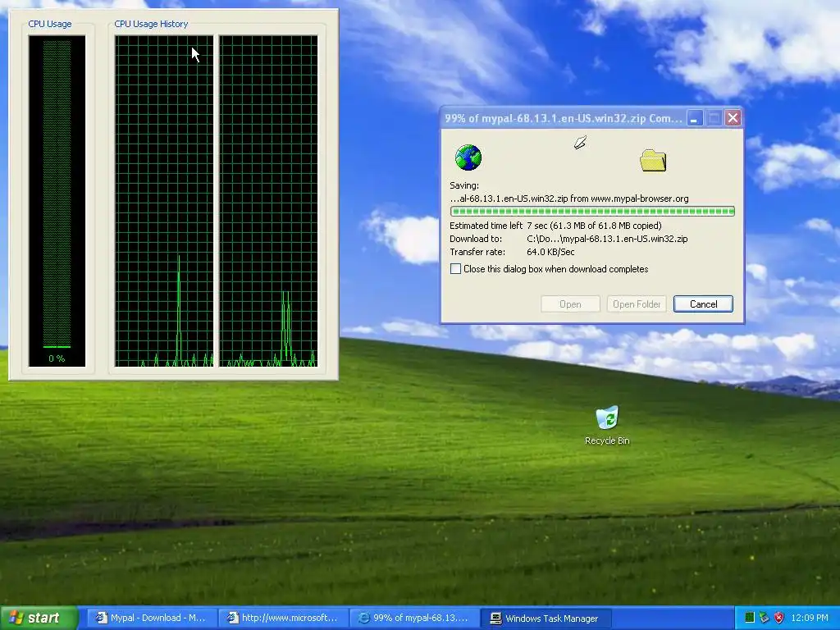The image size is (840, 630).
Task: Click the CPU Usage gauge showing 0 %
Action: [x=57, y=201]
